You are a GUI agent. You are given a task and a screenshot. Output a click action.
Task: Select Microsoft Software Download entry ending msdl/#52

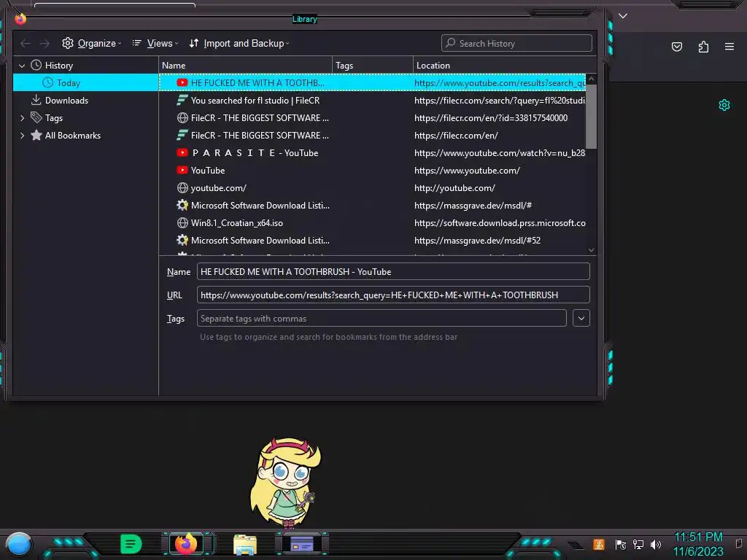[x=373, y=241]
